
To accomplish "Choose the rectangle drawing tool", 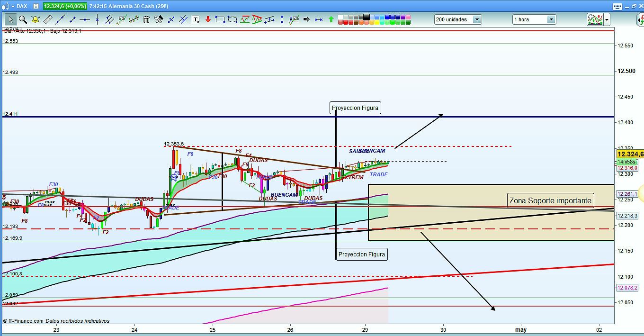I will 220,19.
